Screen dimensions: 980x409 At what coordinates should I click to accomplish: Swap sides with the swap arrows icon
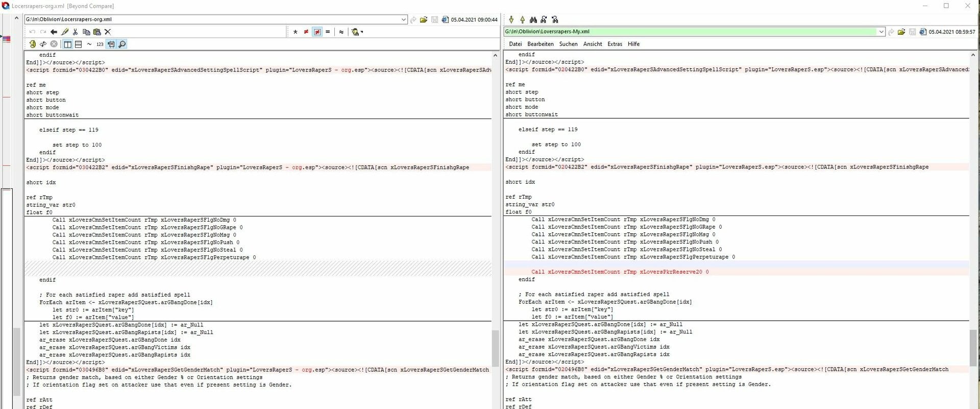[43, 44]
